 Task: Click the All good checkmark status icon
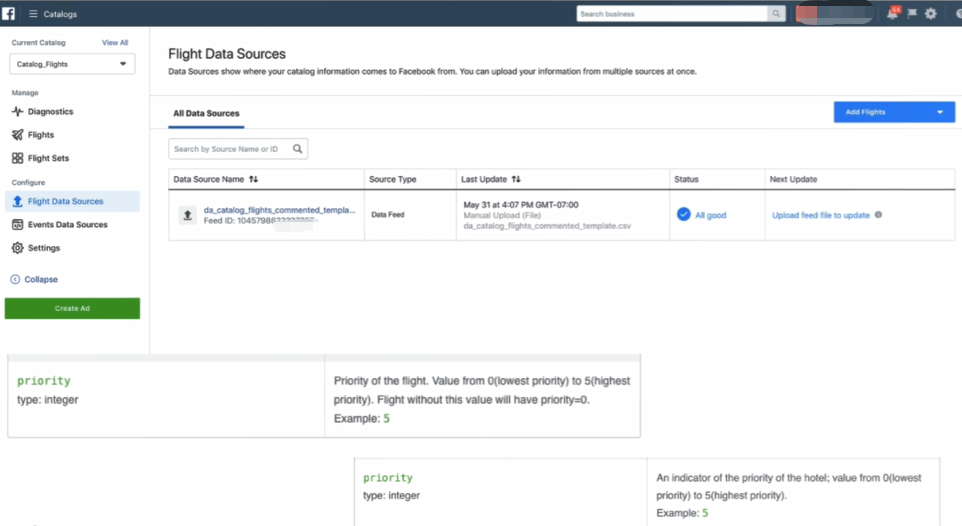coord(683,214)
